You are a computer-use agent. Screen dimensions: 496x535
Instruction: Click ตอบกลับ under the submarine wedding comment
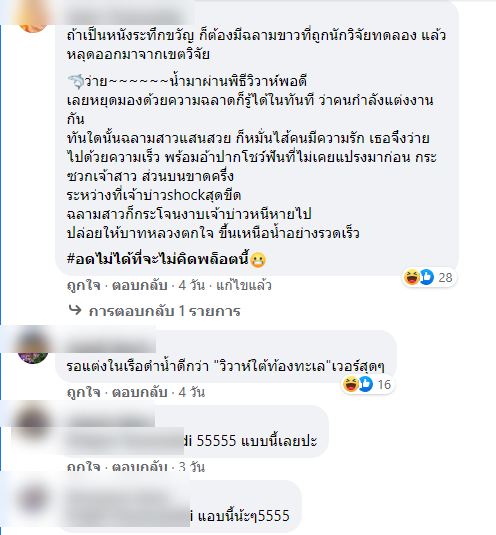click(x=140, y=392)
